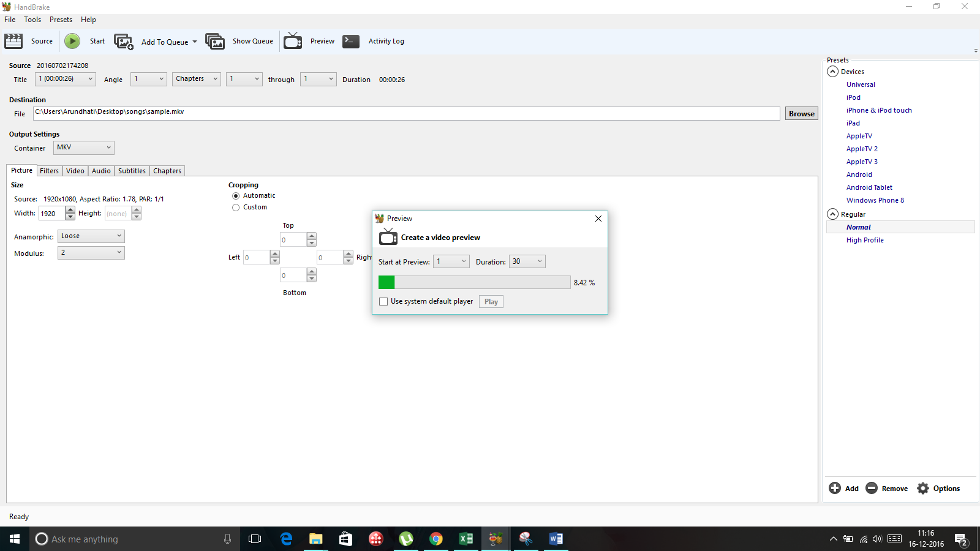The width and height of the screenshot is (980, 551).
Task: Open the Angle dropdown
Action: pyautogui.click(x=149, y=79)
